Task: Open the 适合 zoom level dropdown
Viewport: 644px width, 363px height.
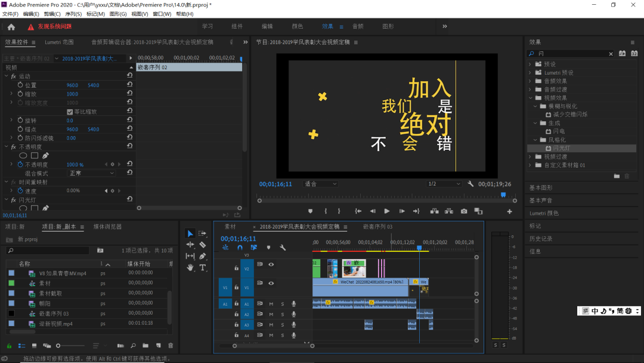Action: click(321, 184)
